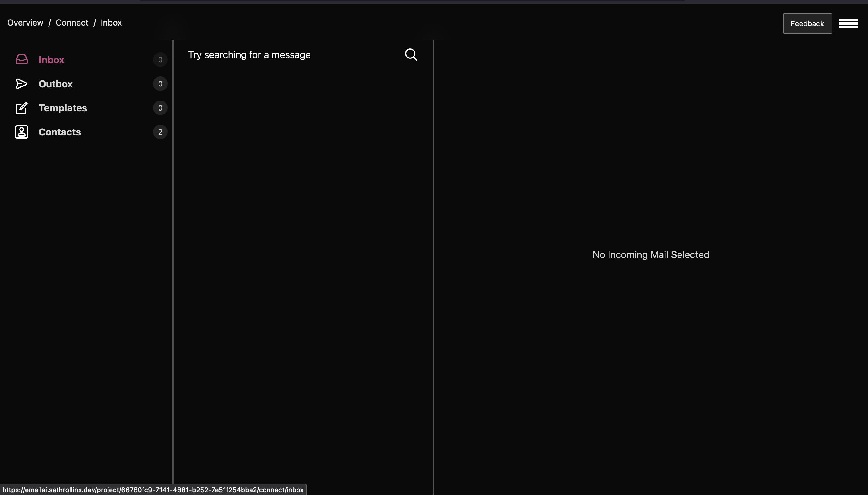Navigate to Overview breadcrumb link

pos(25,23)
